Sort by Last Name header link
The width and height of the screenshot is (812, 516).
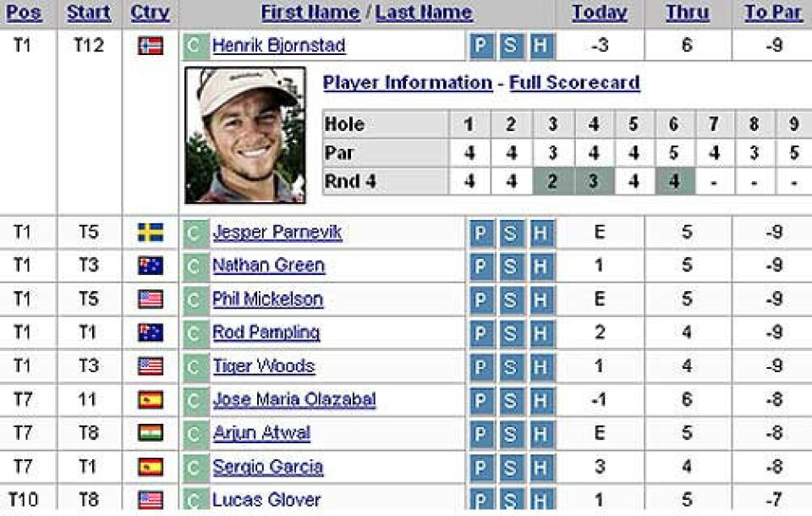pyautogui.click(x=424, y=13)
